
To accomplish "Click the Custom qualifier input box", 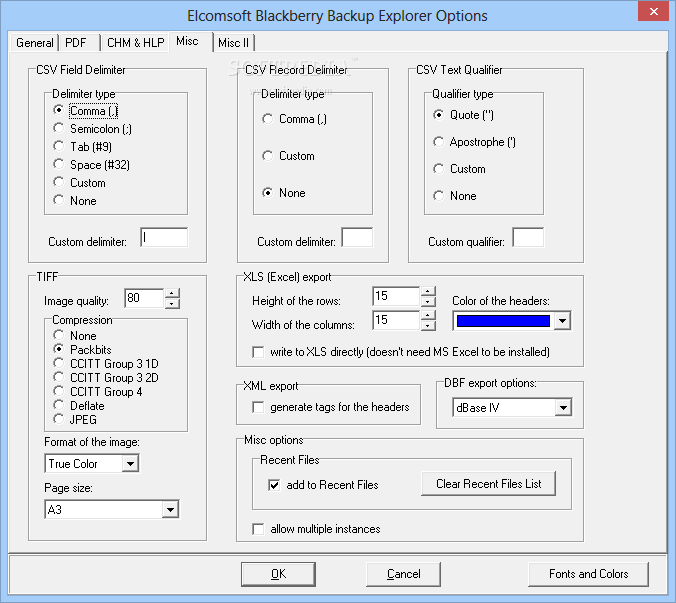I will (x=528, y=237).
